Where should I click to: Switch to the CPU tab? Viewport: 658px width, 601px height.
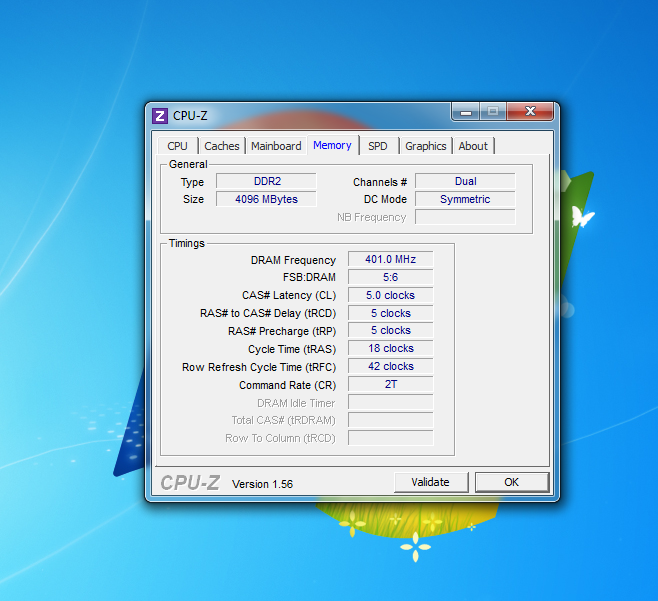178,146
